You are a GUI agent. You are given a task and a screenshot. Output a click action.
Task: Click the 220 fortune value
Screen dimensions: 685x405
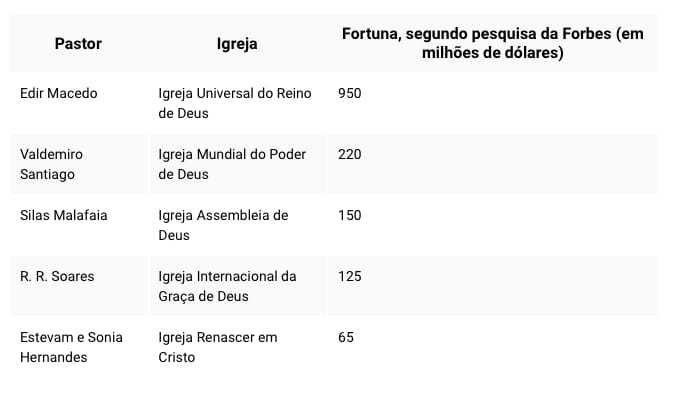[349, 154]
